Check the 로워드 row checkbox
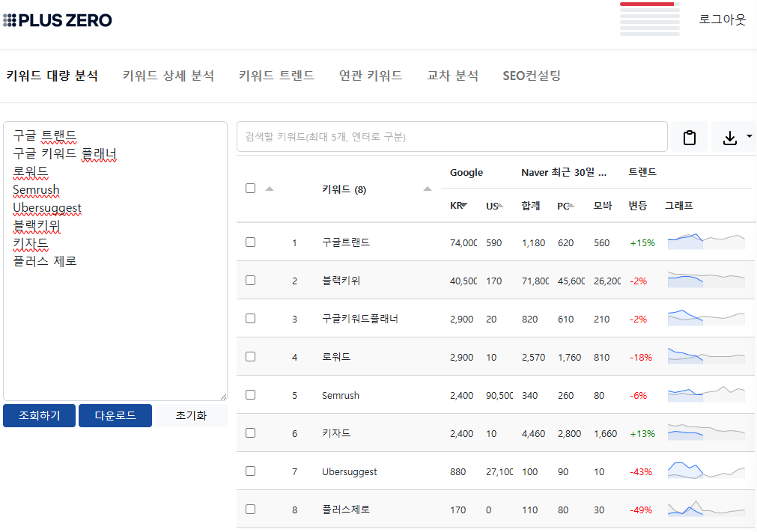The width and height of the screenshot is (757, 532). pyautogui.click(x=250, y=356)
